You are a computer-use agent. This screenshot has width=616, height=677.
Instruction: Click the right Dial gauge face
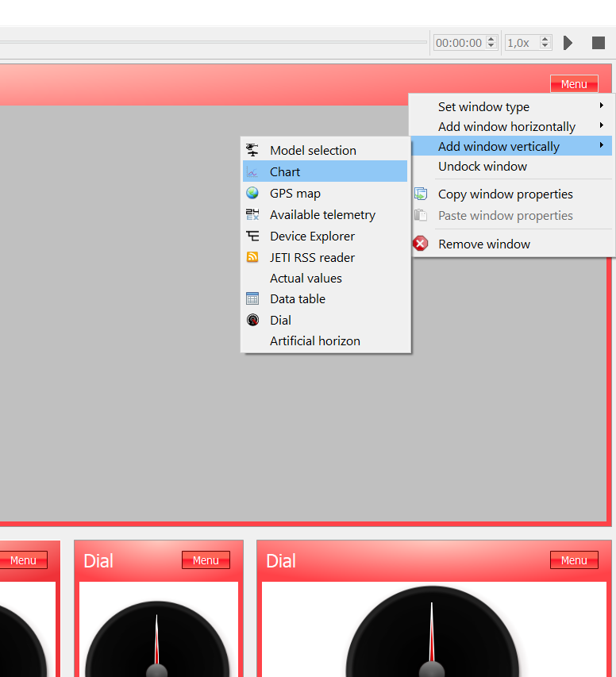[x=432, y=632]
